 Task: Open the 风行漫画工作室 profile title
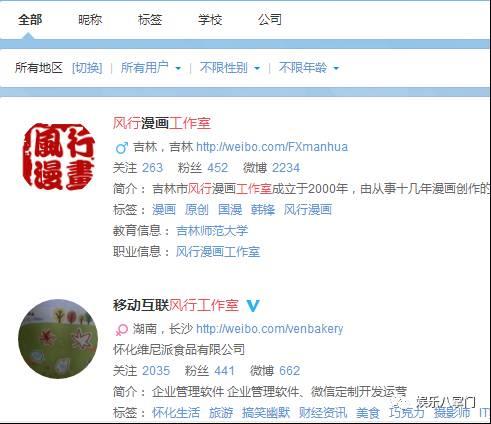pyautogui.click(x=162, y=123)
